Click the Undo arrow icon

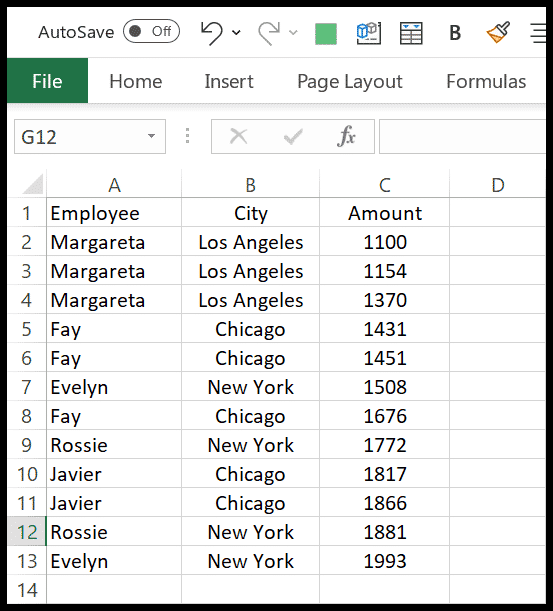[x=212, y=33]
